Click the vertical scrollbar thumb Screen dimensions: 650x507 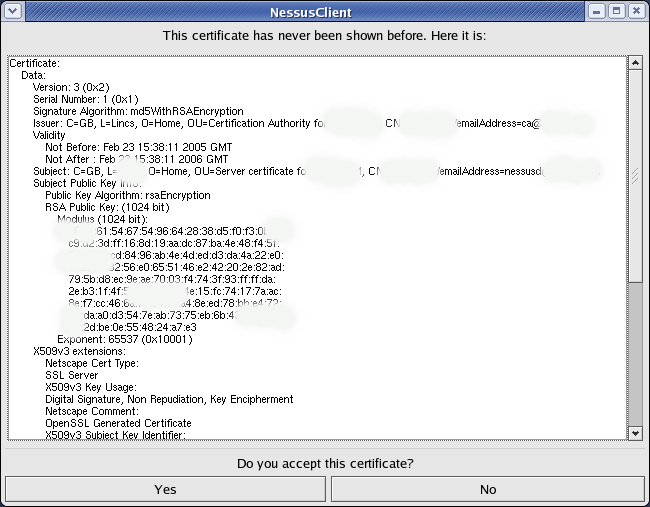click(635, 176)
